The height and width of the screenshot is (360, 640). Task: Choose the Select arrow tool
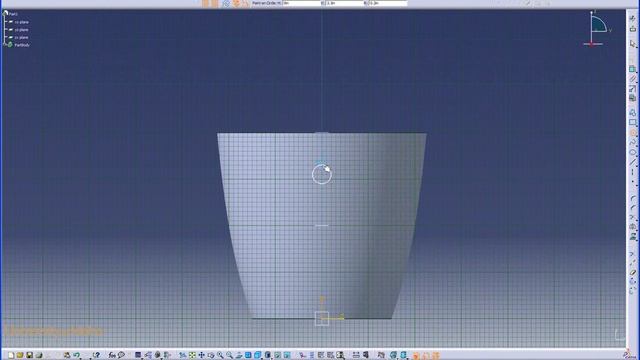pyautogui.click(x=632, y=44)
